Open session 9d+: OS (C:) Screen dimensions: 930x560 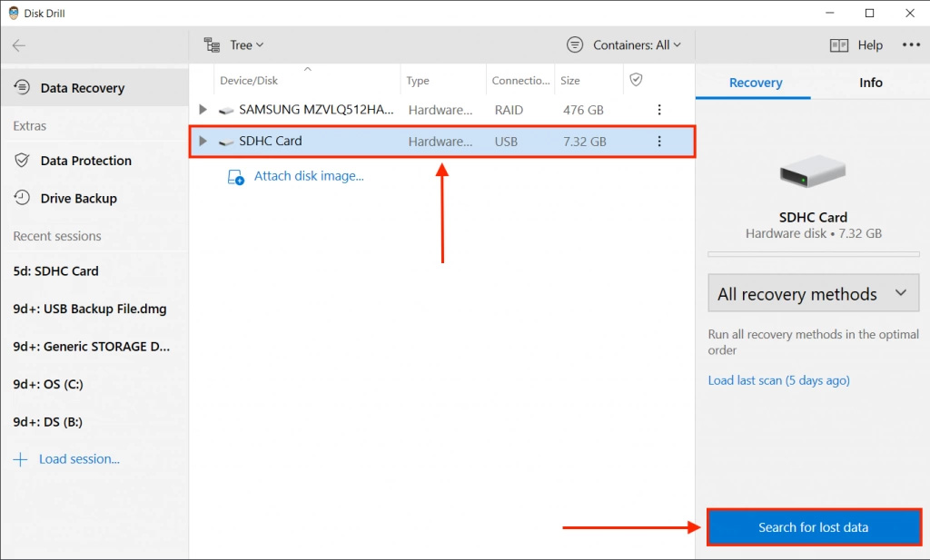tap(48, 384)
